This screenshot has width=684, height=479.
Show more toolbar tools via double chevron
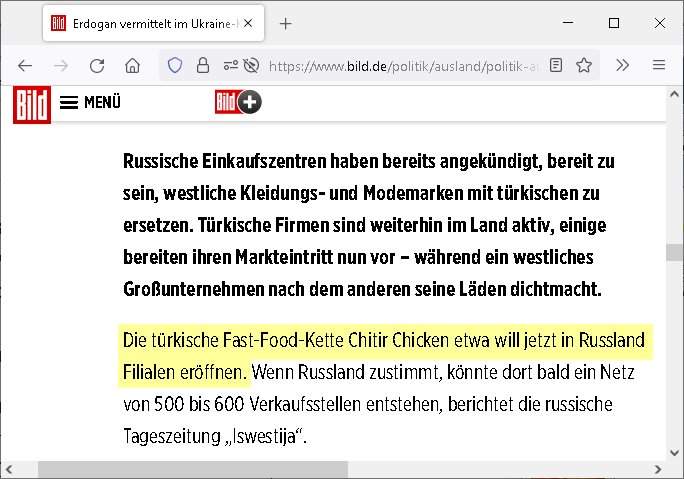[x=622, y=65]
